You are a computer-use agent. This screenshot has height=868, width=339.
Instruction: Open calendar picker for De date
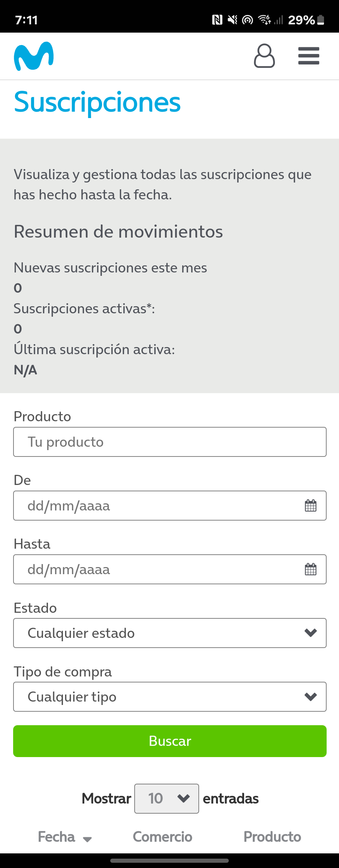click(310, 506)
